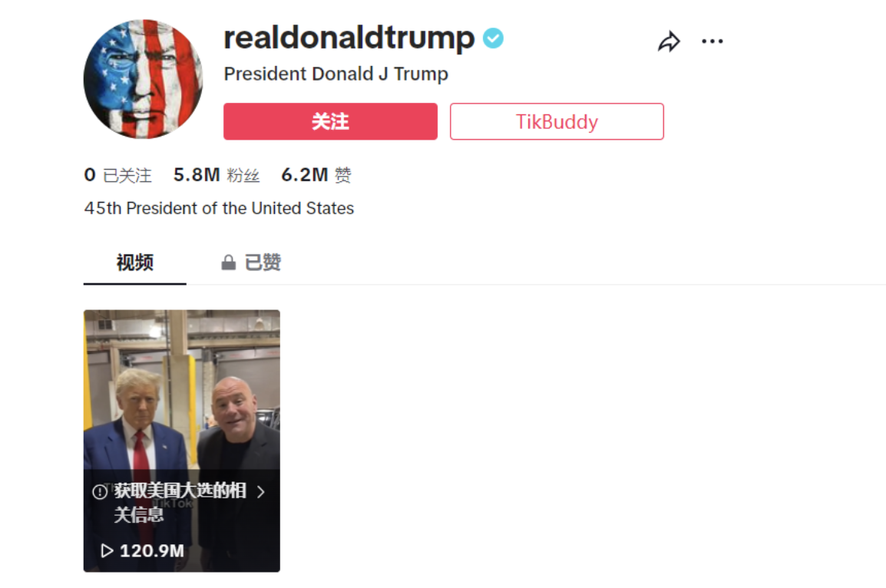The width and height of the screenshot is (886, 588).
Task: Open the flag-painted profile avatar
Action: pyautogui.click(x=143, y=79)
